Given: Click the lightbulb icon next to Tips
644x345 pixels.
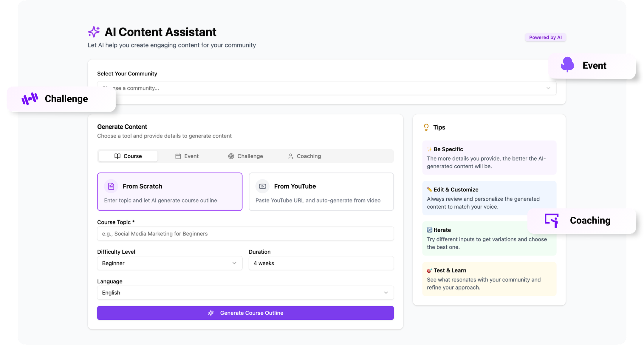Looking at the screenshot, I should coord(426,127).
